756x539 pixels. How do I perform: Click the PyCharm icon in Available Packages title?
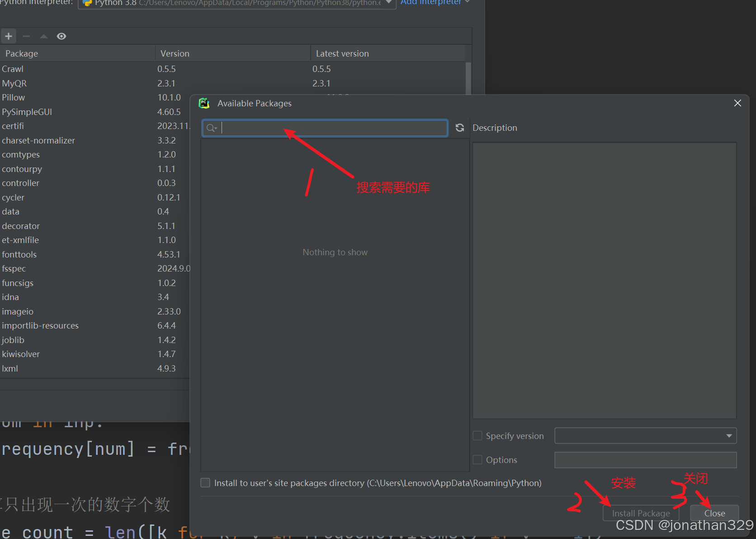[204, 103]
